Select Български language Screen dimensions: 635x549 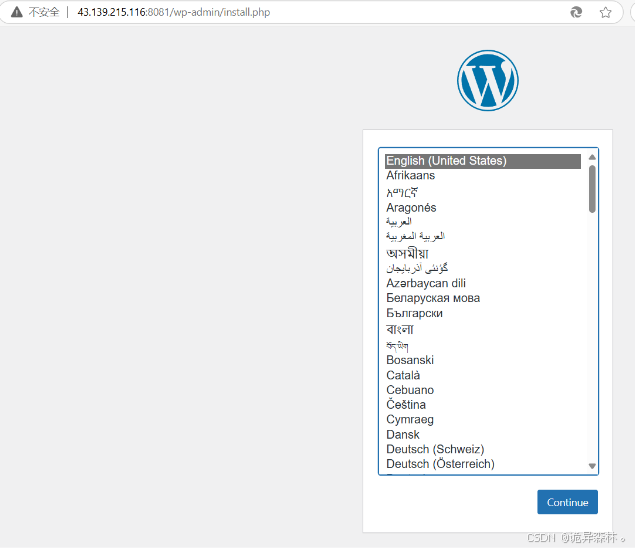pyautogui.click(x=483, y=313)
